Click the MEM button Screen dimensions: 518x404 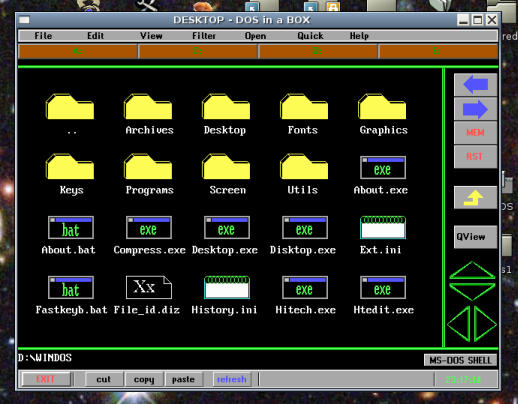coord(475,133)
